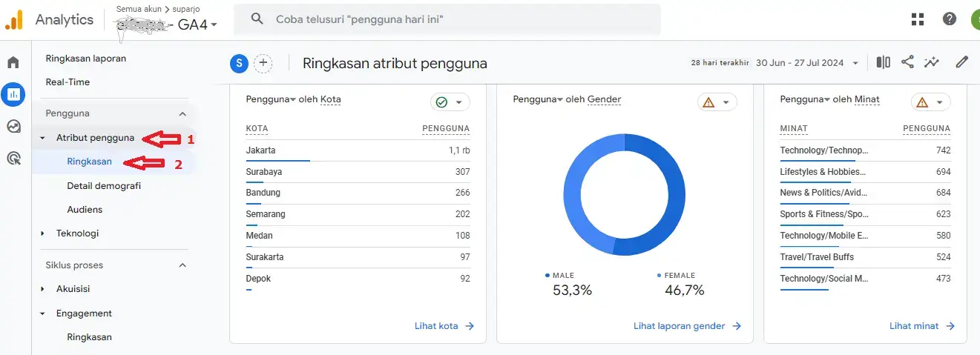Open the Google apps grid icon
980x355 pixels.
coord(918,19)
